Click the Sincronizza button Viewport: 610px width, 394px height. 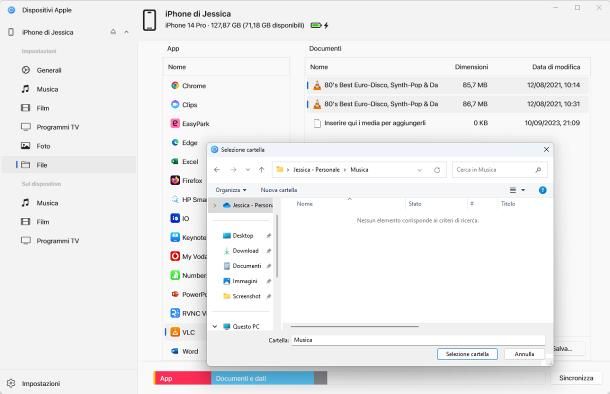[x=576, y=378]
